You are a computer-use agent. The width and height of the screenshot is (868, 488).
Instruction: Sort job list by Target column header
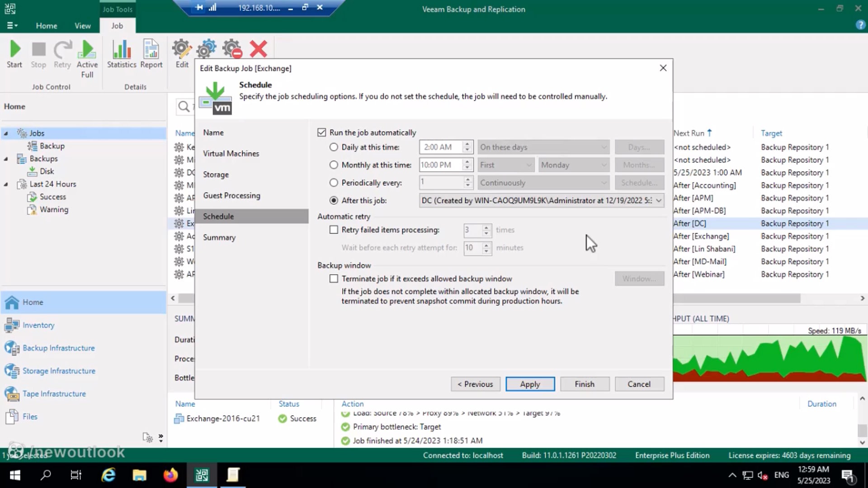point(771,133)
